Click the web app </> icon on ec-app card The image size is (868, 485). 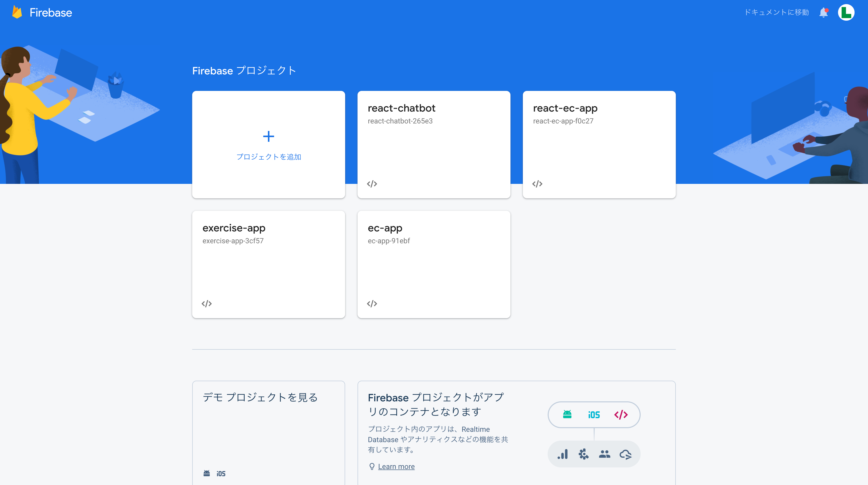point(372,303)
